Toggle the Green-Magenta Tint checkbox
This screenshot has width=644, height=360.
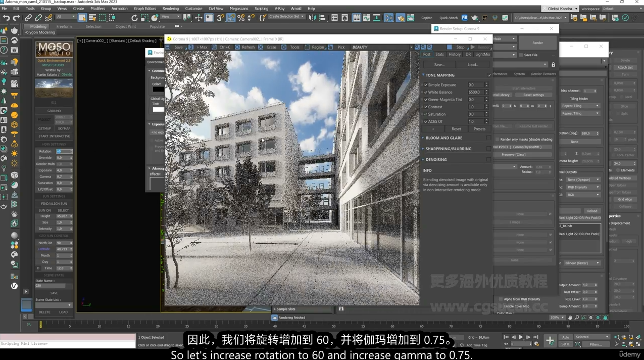tap(426, 100)
